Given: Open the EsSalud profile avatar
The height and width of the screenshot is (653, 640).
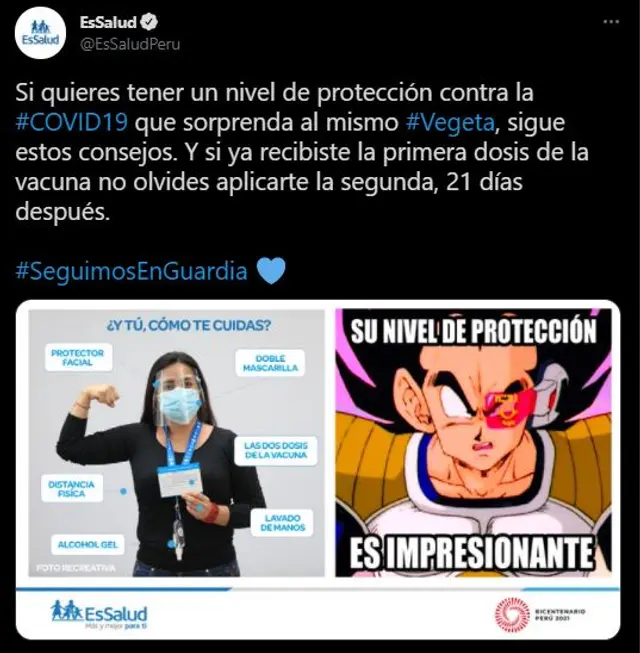Looking at the screenshot, I should tap(40, 33).
